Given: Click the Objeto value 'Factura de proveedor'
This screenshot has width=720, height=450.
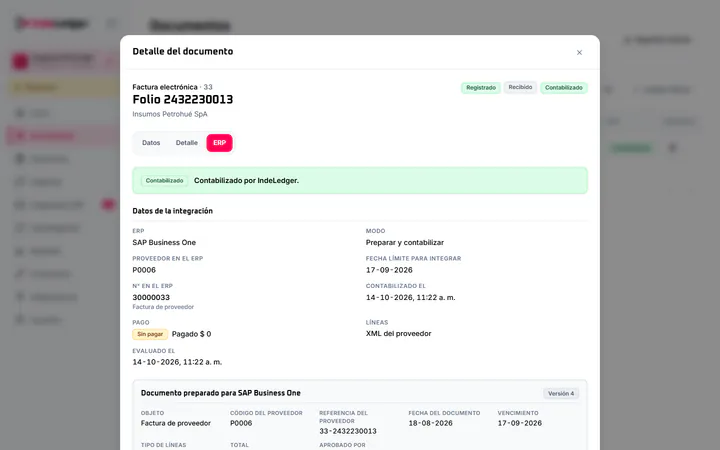Looking at the screenshot, I should click(176, 423).
